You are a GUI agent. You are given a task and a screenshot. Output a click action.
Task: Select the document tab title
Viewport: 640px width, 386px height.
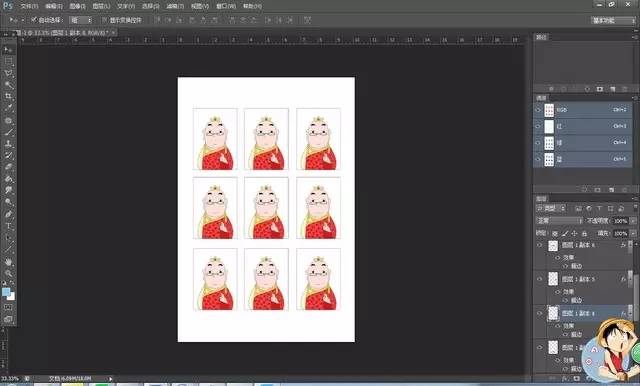[x=62, y=33]
